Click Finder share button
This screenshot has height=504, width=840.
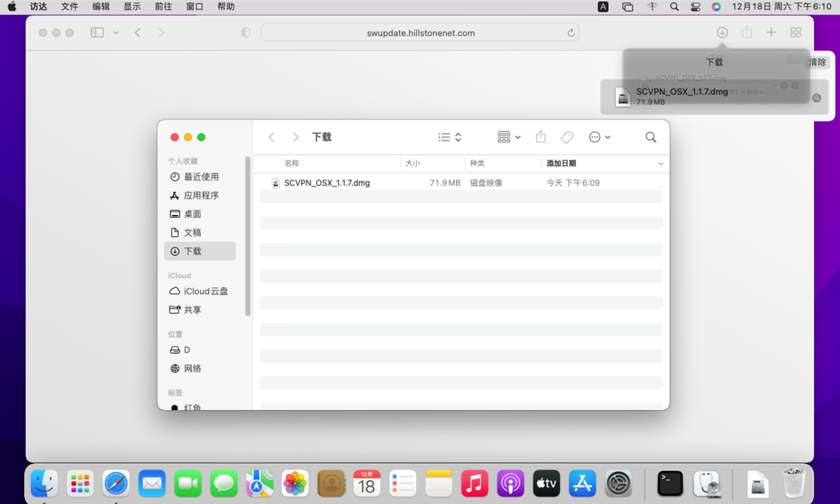click(541, 137)
